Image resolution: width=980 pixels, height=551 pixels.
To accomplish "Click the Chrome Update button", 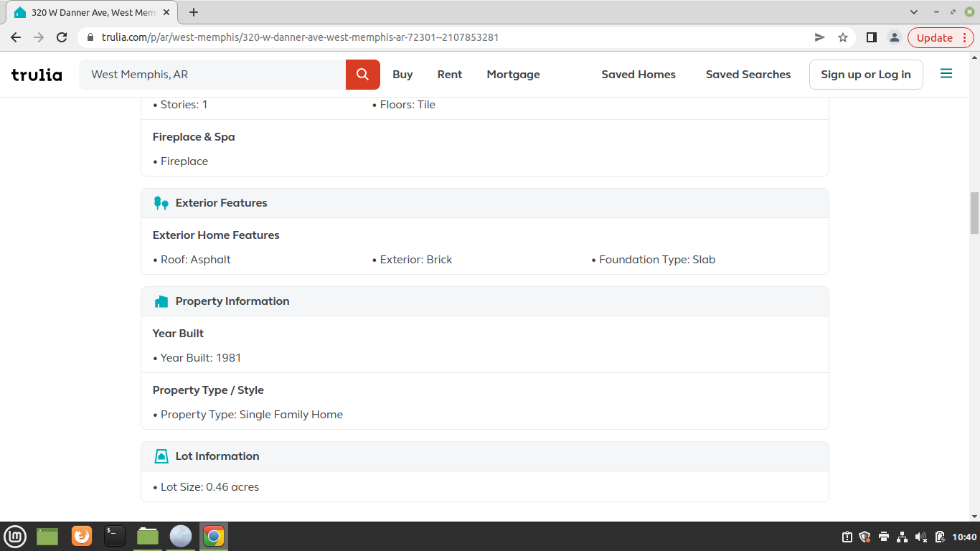I will [941, 37].
